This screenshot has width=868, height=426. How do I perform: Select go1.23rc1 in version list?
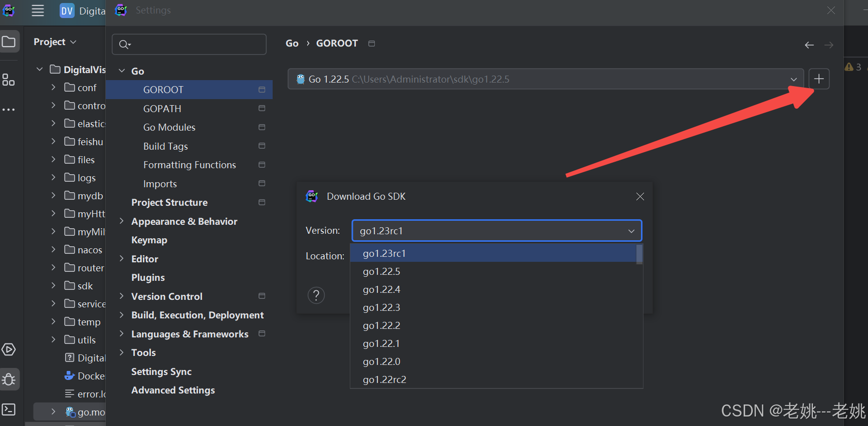(493, 253)
